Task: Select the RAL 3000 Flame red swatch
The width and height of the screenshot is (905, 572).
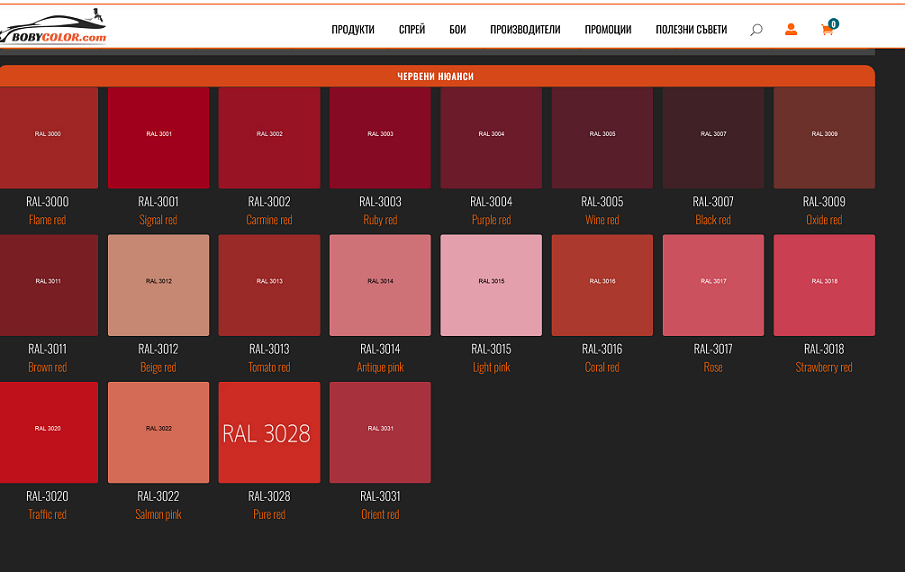Action: (48, 138)
